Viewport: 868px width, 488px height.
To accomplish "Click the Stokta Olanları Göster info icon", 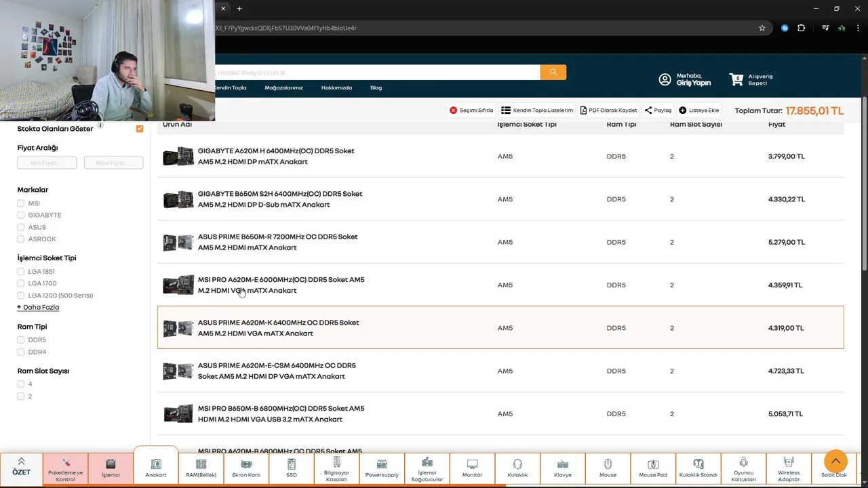I will [x=100, y=125].
